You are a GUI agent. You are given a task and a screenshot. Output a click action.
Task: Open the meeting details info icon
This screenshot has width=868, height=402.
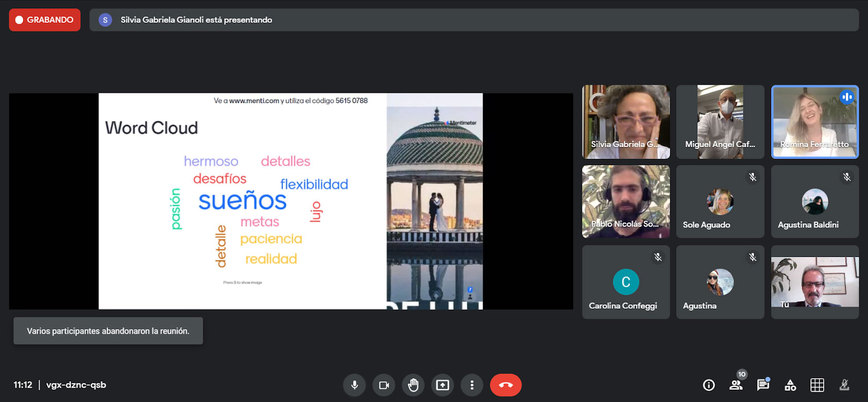coord(709,385)
